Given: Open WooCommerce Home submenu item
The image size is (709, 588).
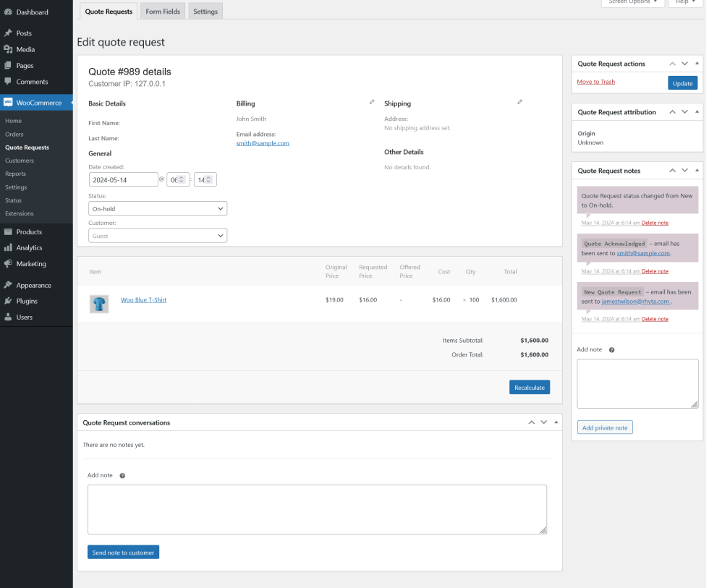Looking at the screenshot, I should coord(13,121).
